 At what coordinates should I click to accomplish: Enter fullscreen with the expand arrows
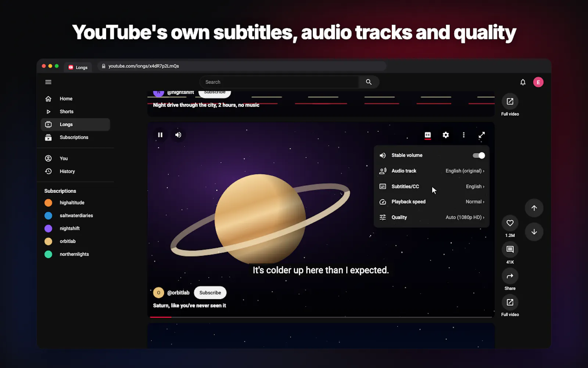481,135
